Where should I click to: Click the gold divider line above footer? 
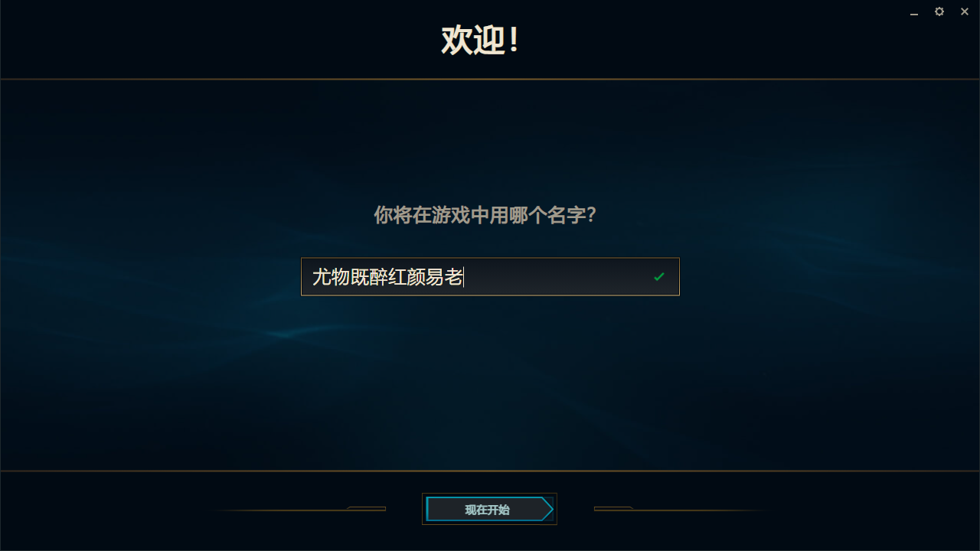click(x=490, y=471)
